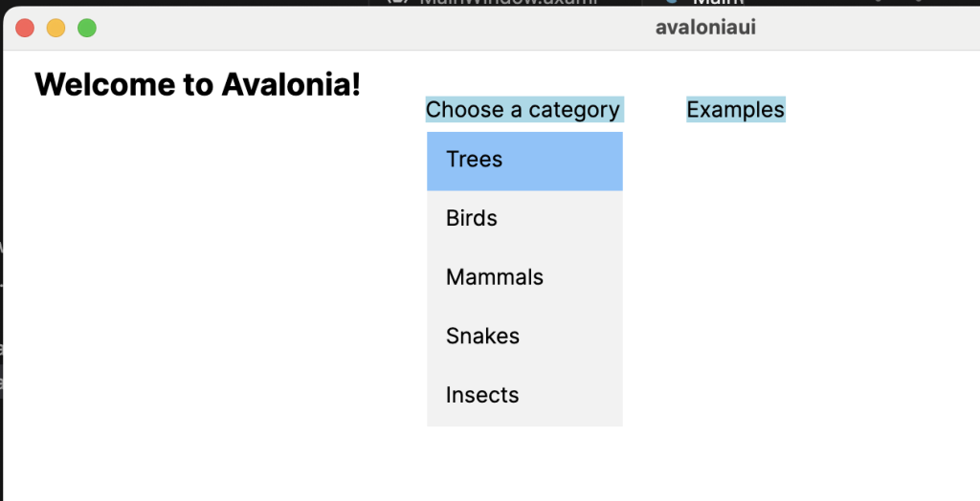The height and width of the screenshot is (501, 980).
Task: Click the blank area beneath the Examples header
Action: tap(735, 239)
